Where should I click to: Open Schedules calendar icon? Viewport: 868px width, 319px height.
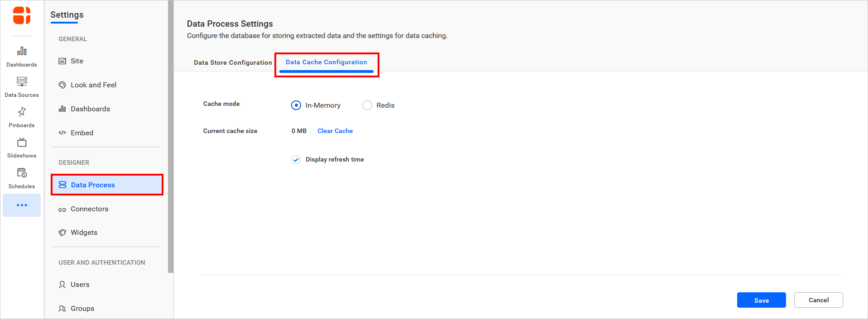22,173
